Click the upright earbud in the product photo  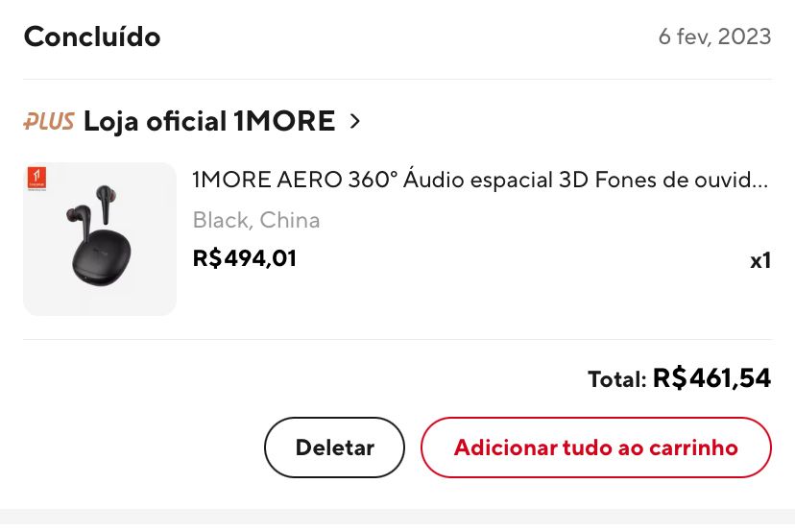(x=104, y=204)
